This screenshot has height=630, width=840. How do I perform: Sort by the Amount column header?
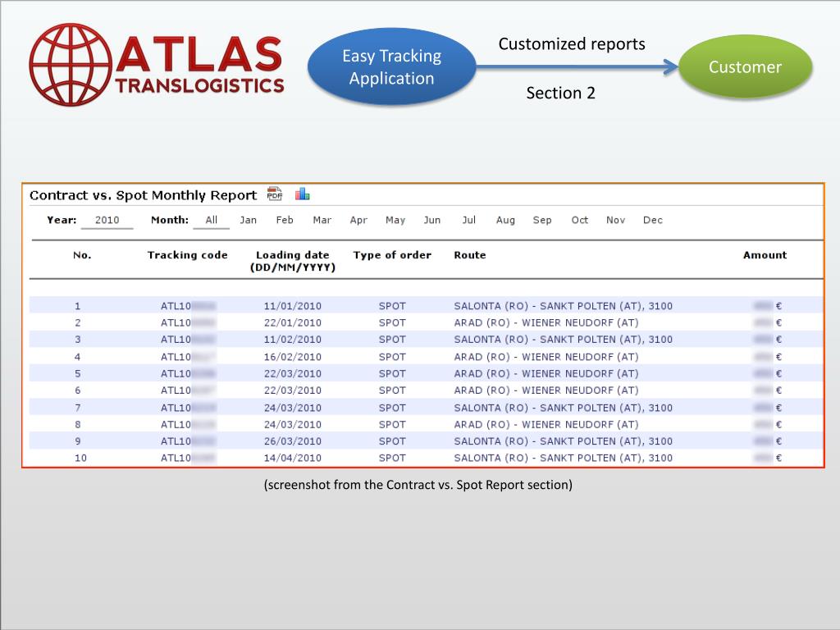coord(765,255)
